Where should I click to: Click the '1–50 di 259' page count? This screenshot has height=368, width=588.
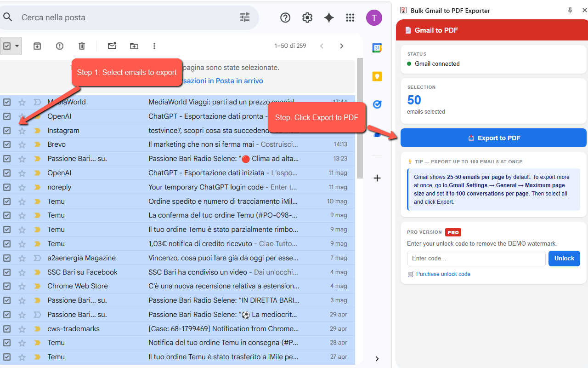click(x=290, y=46)
